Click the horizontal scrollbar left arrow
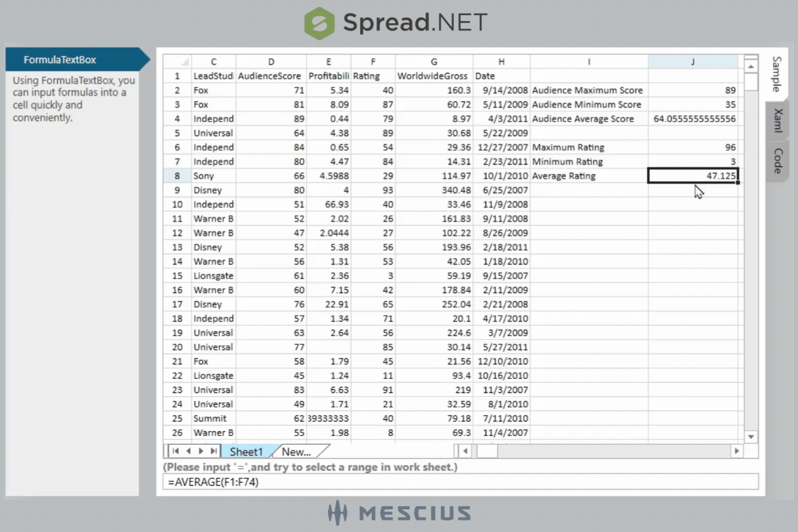798x532 pixels. click(464, 451)
